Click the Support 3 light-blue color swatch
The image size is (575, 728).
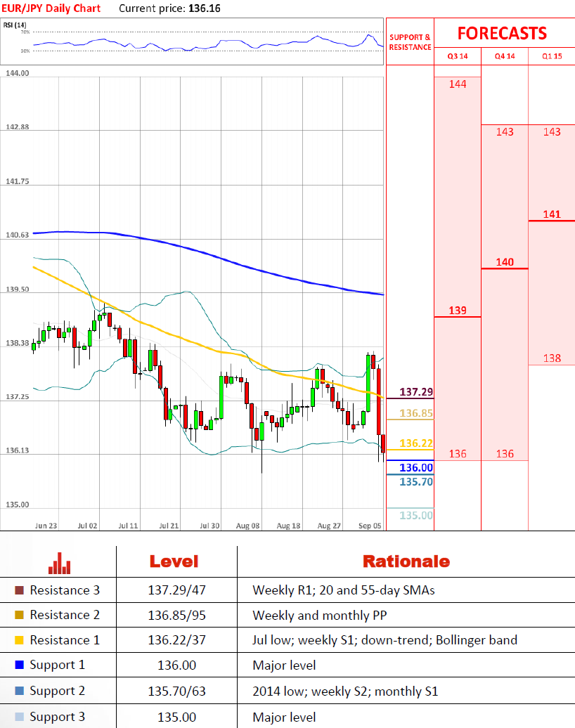pos(19,716)
